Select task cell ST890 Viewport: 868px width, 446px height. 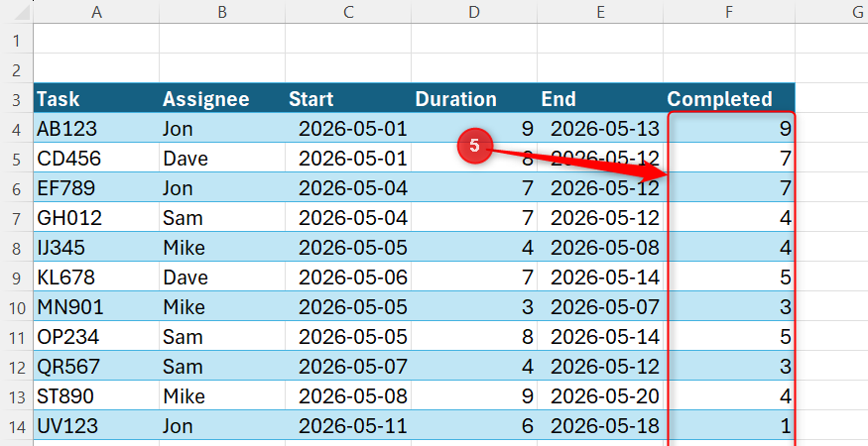coord(96,396)
